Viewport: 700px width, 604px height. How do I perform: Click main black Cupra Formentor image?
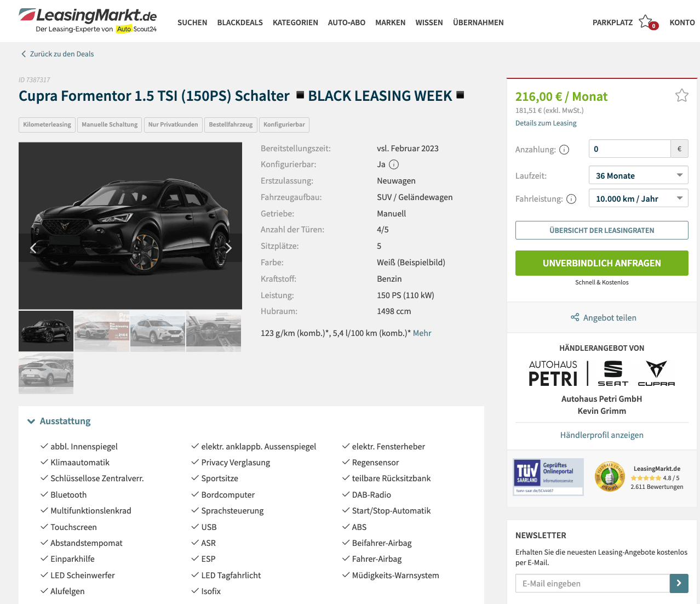point(130,226)
